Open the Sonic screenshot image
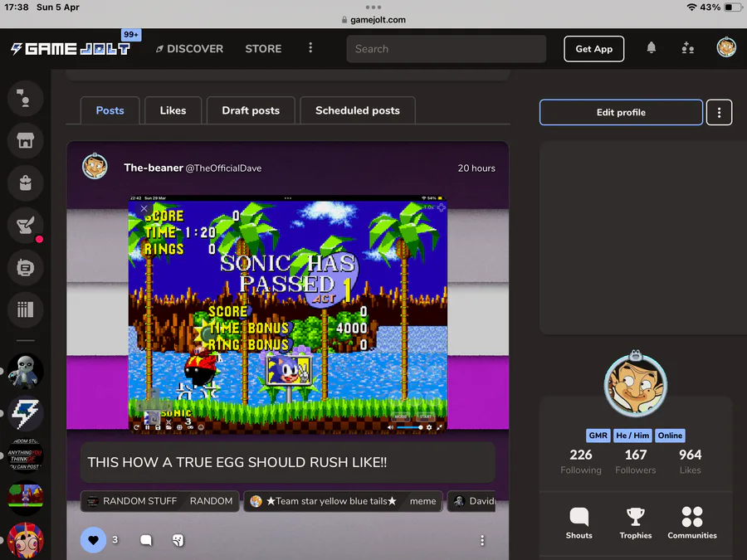 pos(288,314)
